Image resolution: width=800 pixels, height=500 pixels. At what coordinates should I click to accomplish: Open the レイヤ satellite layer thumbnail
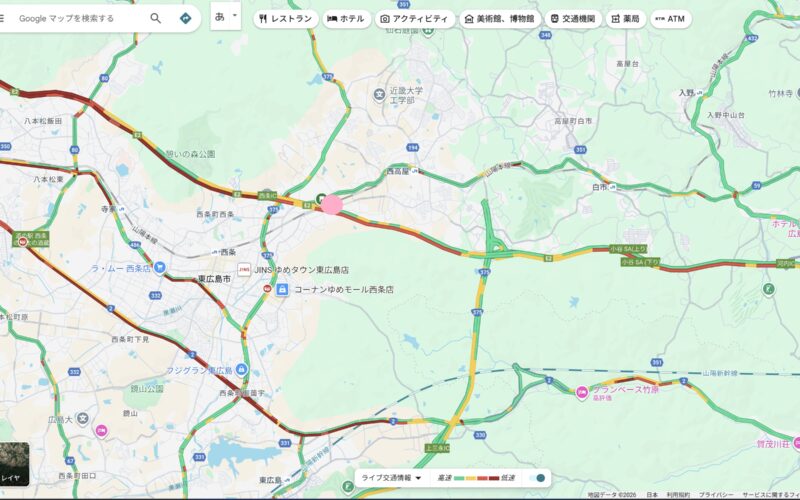14,464
